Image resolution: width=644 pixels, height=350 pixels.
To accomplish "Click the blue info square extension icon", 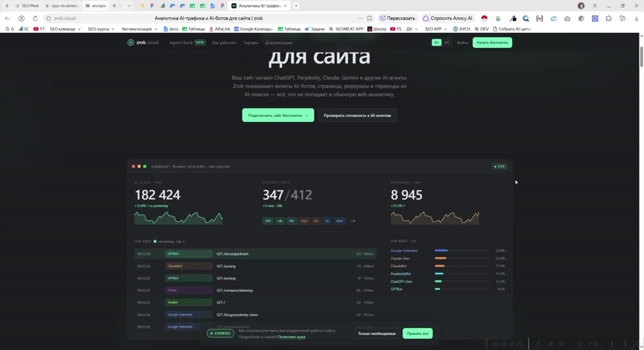I will tap(595, 19).
